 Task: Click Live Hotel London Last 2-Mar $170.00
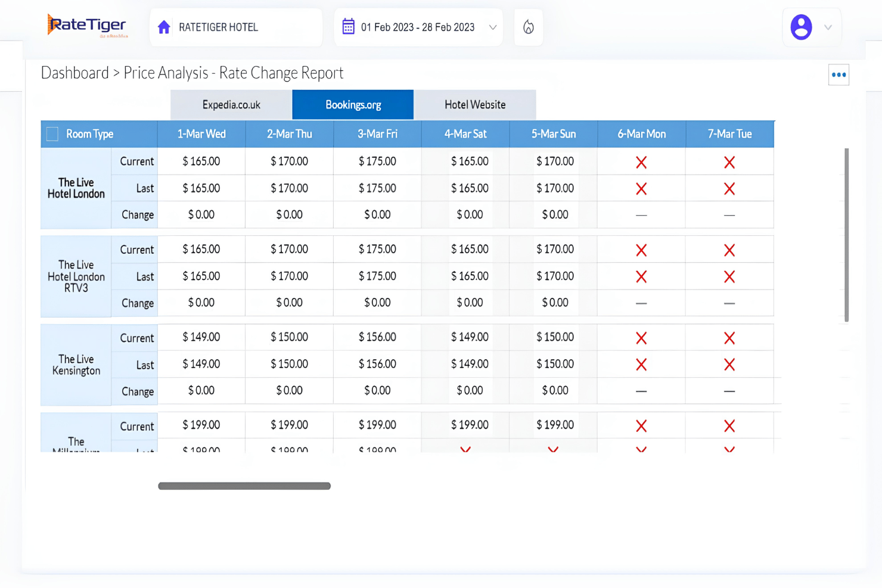(x=290, y=188)
